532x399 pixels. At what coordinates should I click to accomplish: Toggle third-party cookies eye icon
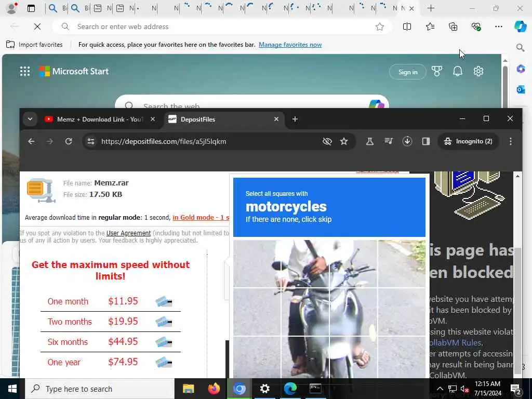click(327, 141)
